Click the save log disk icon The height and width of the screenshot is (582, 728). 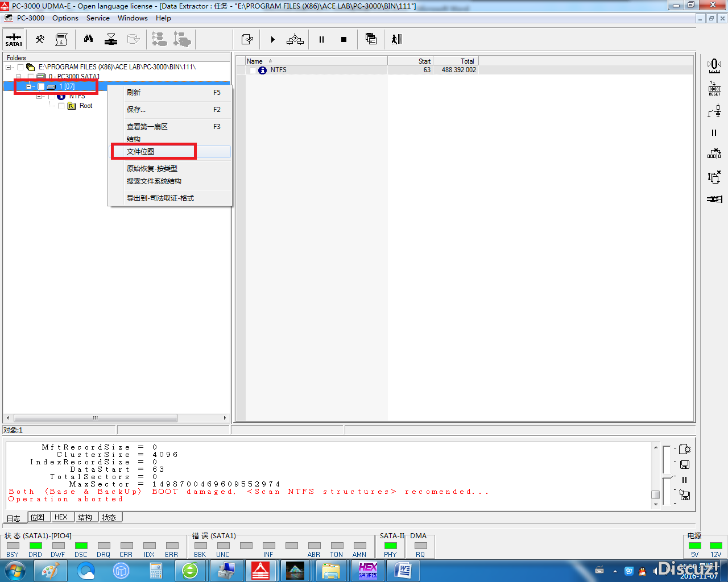click(x=685, y=464)
